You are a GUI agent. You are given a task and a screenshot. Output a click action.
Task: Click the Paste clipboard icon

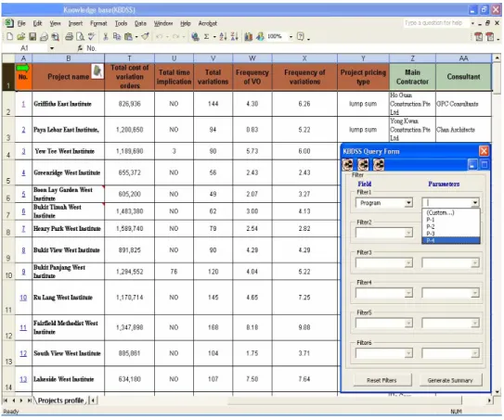point(128,36)
